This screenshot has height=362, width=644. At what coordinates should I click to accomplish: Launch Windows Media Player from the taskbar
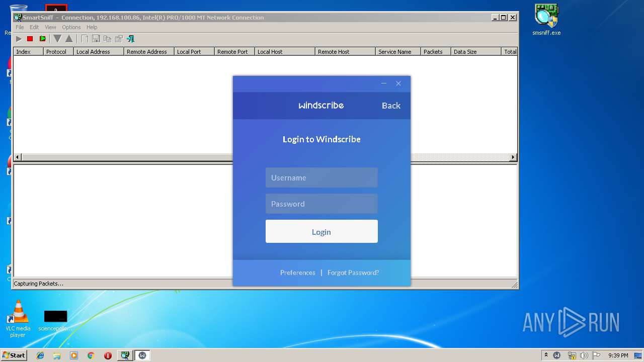(74, 355)
